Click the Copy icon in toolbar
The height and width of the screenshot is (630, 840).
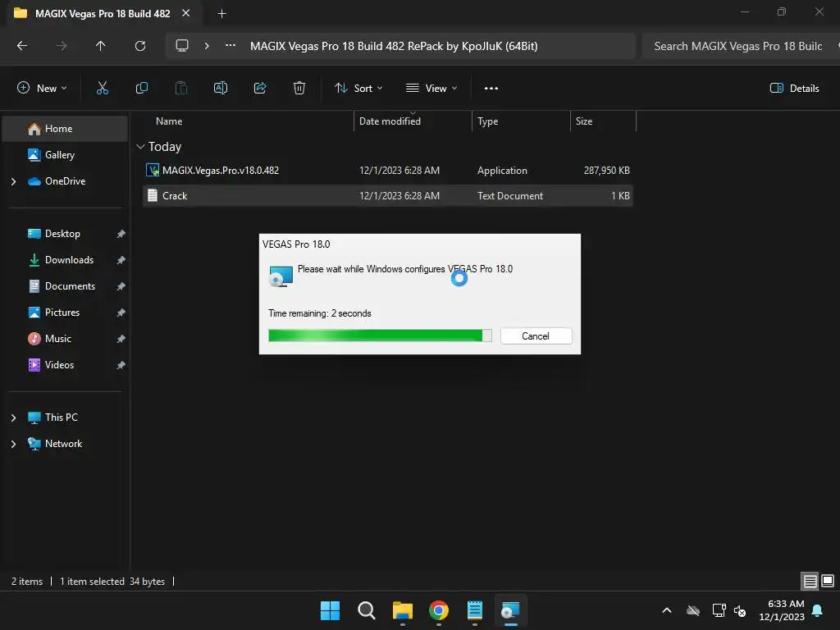[141, 88]
